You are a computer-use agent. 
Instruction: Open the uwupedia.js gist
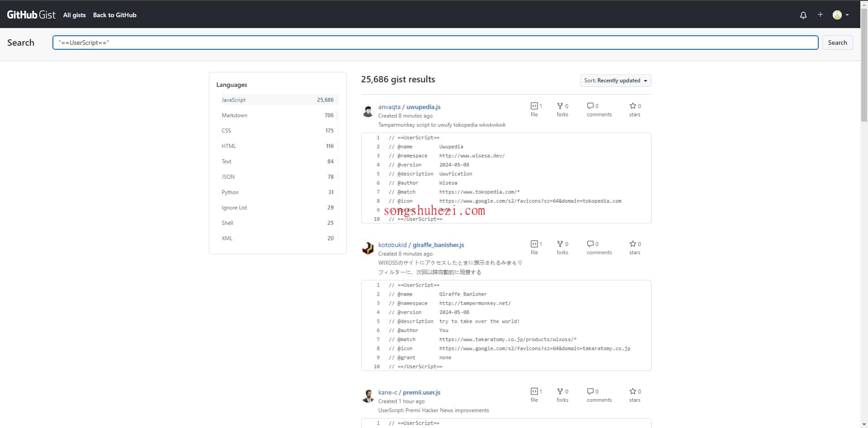pos(423,107)
